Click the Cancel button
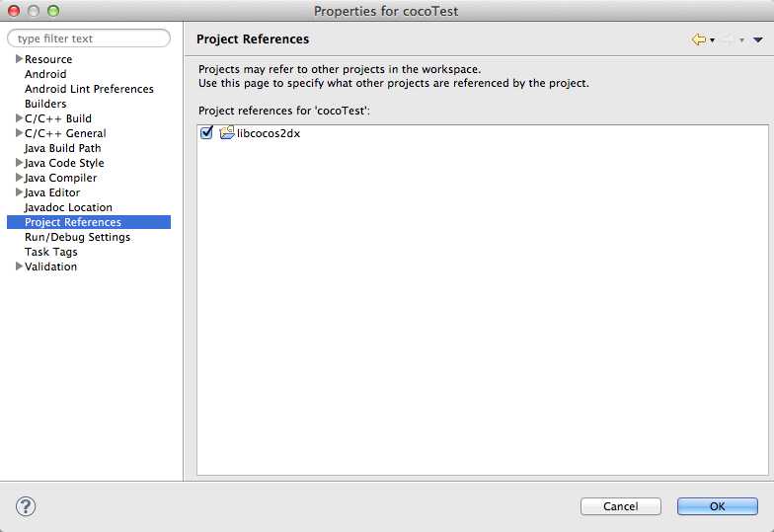The height and width of the screenshot is (532, 774). 620,506
